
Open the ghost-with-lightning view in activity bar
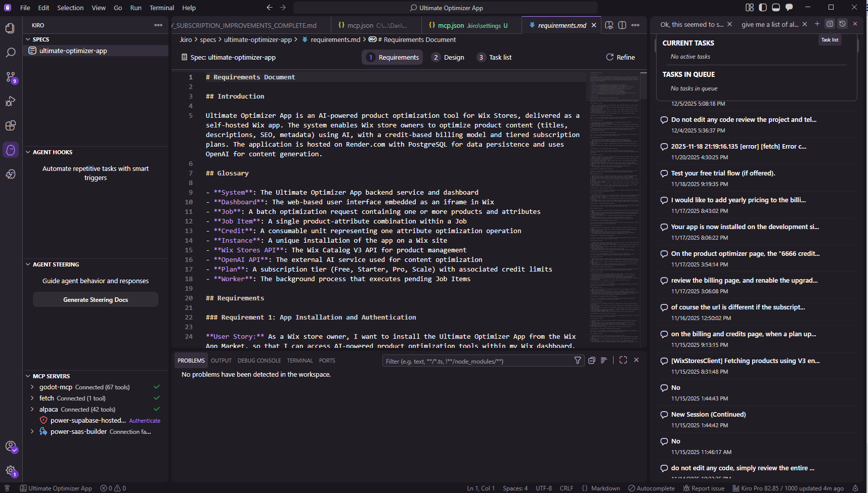pos(11,174)
